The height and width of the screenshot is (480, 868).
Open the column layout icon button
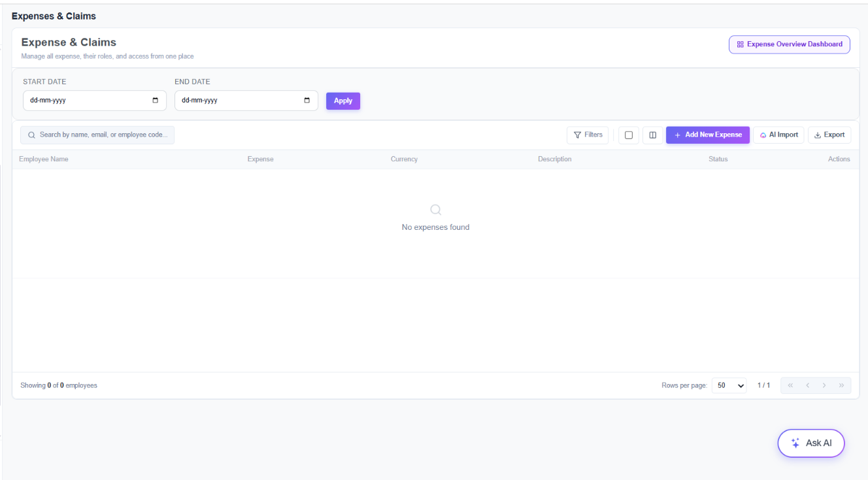(x=652, y=135)
